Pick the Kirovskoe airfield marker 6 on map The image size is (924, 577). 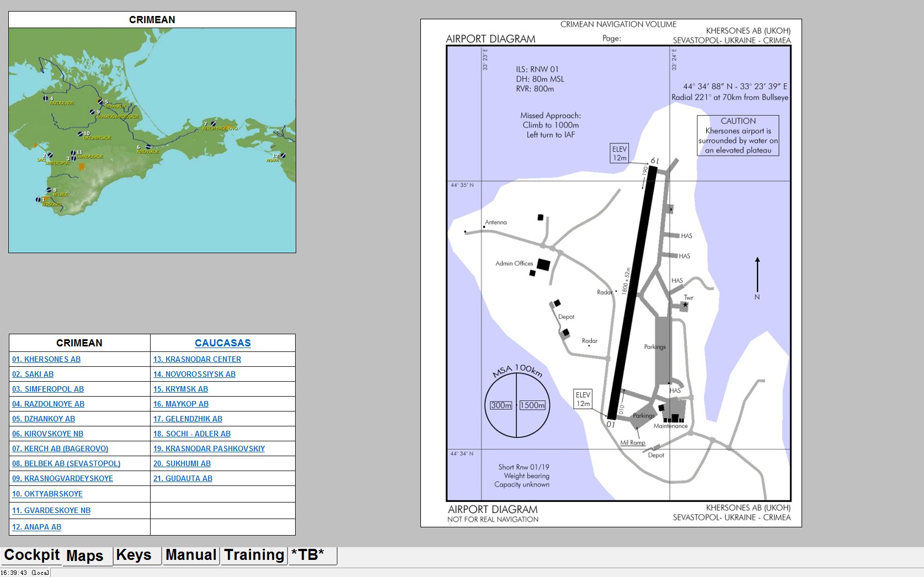coord(148,147)
